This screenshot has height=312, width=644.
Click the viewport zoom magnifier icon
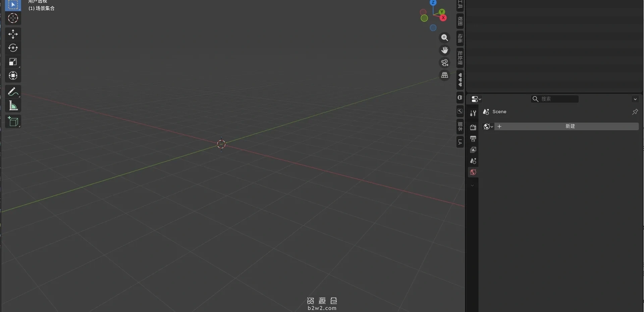tap(444, 38)
